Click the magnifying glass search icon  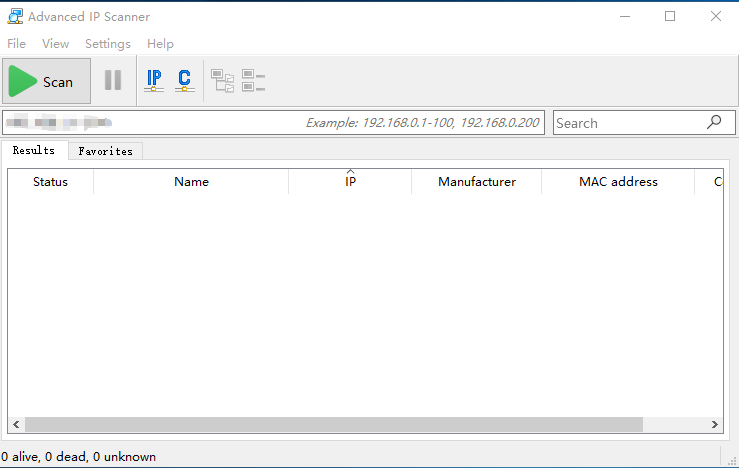click(714, 122)
